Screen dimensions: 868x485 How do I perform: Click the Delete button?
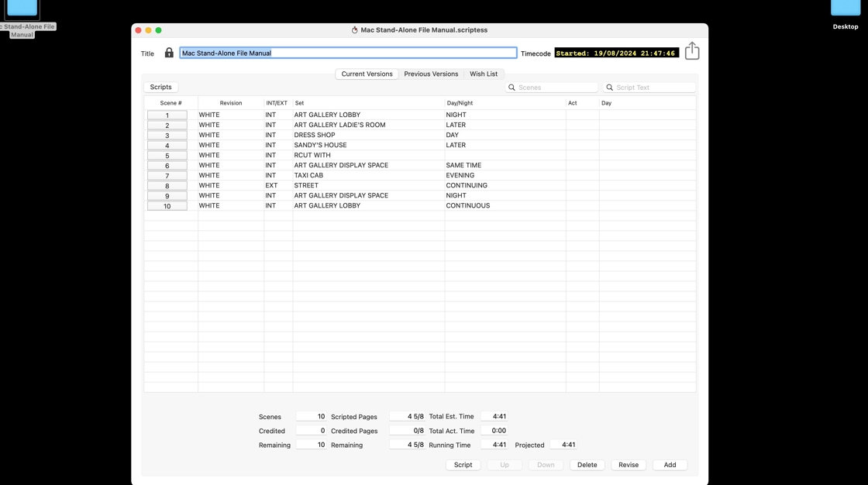[587, 465]
